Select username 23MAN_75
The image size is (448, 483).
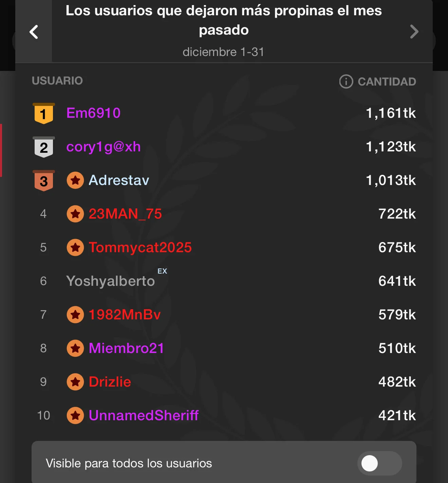tap(125, 214)
